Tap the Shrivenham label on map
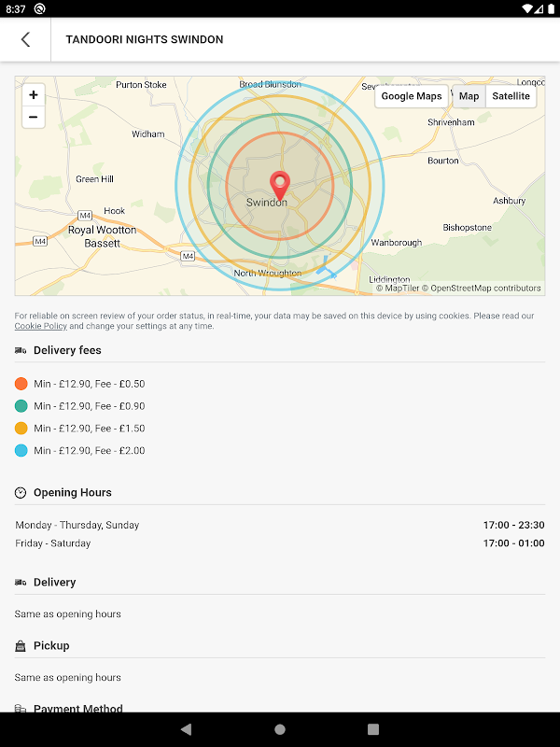The width and height of the screenshot is (560, 747). coord(451,122)
